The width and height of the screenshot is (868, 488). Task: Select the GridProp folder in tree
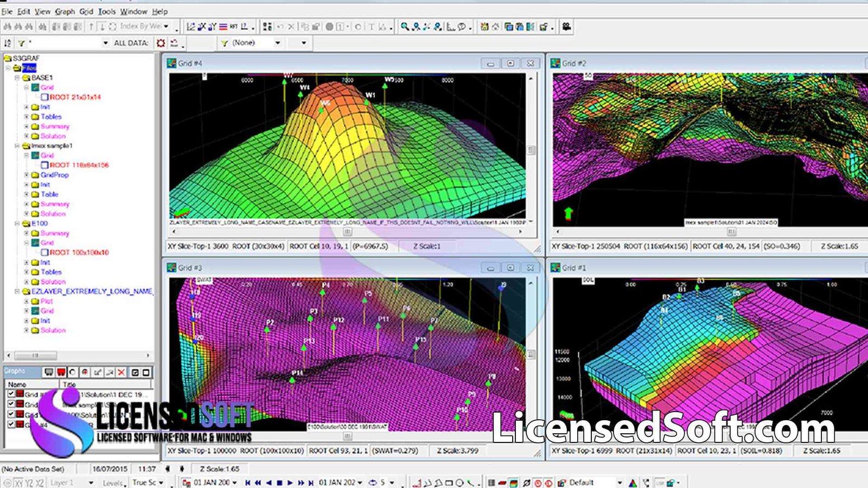[x=55, y=175]
